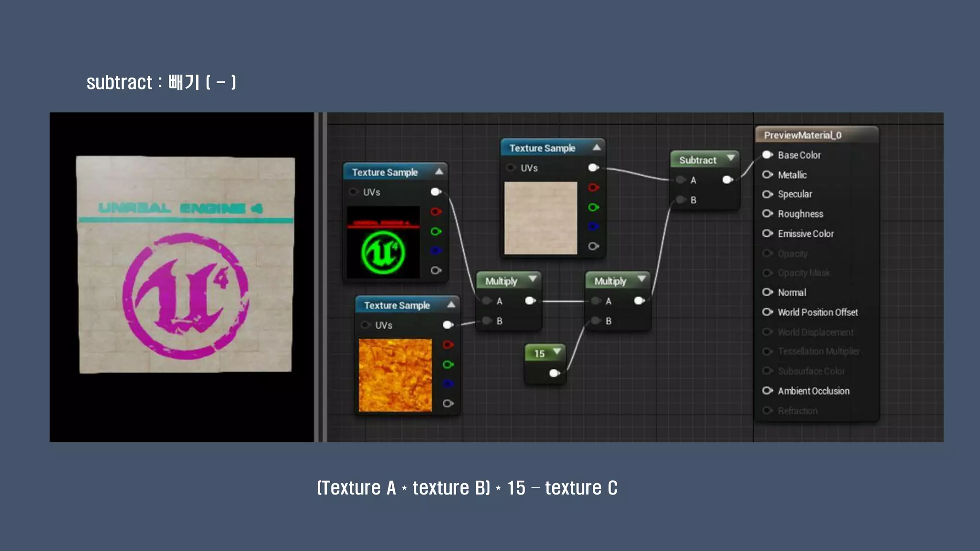
Task: Click the Metallic input pin
Action: click(x=768, y=175)
